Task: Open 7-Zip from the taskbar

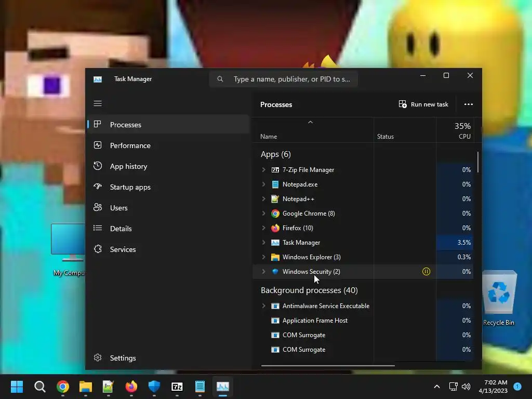Action: (177, 387)
